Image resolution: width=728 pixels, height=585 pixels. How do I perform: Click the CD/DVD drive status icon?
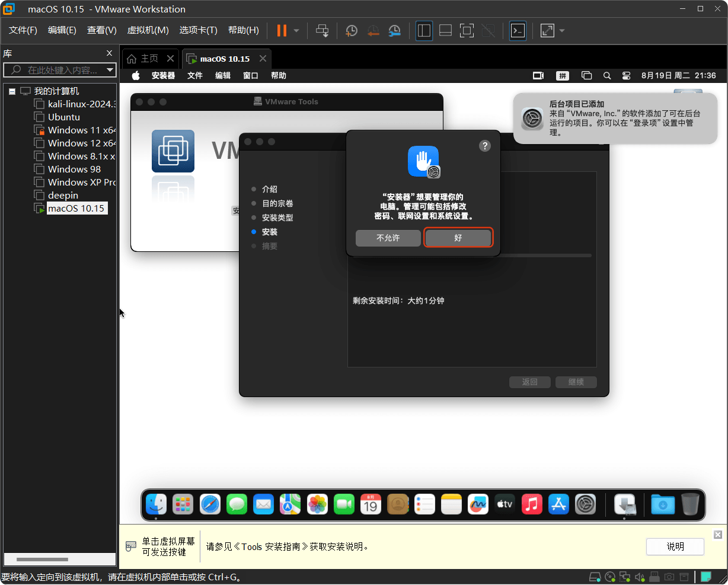tap(610, 577)
